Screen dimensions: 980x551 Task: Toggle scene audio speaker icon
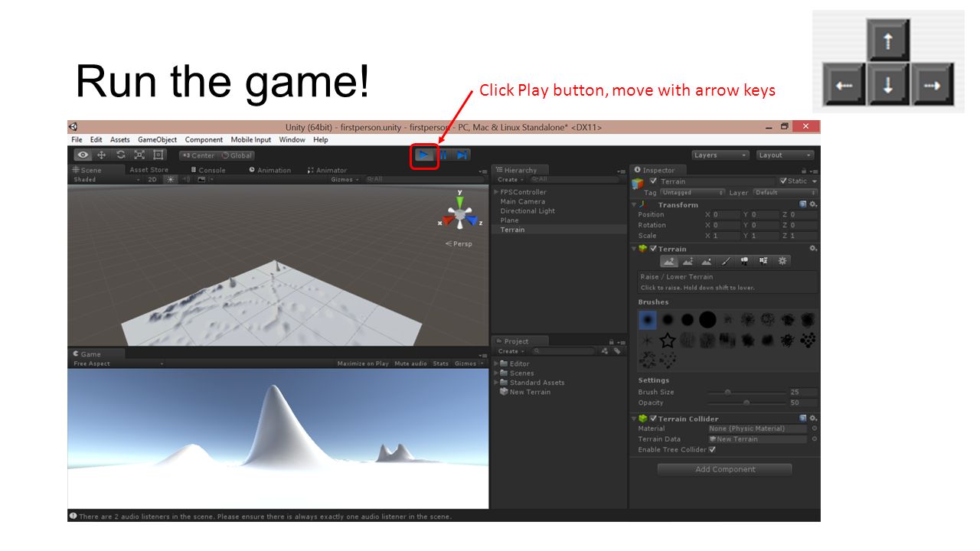186,179
